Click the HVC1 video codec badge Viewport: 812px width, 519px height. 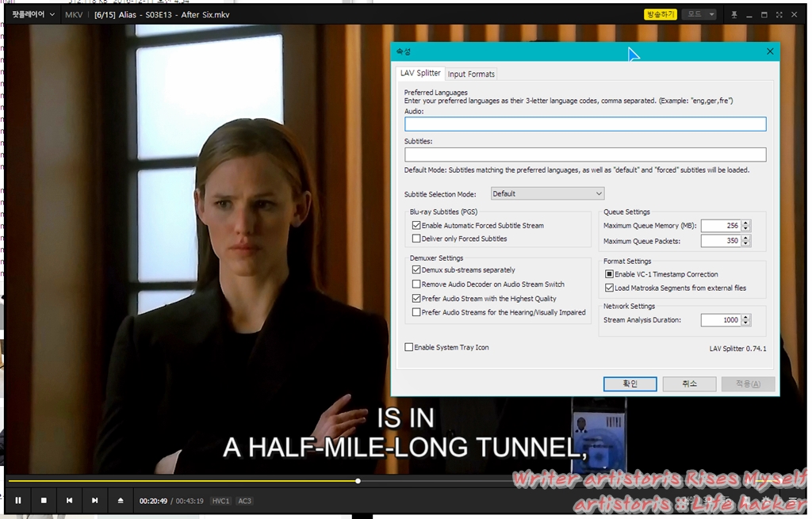(x=220, y=501)
